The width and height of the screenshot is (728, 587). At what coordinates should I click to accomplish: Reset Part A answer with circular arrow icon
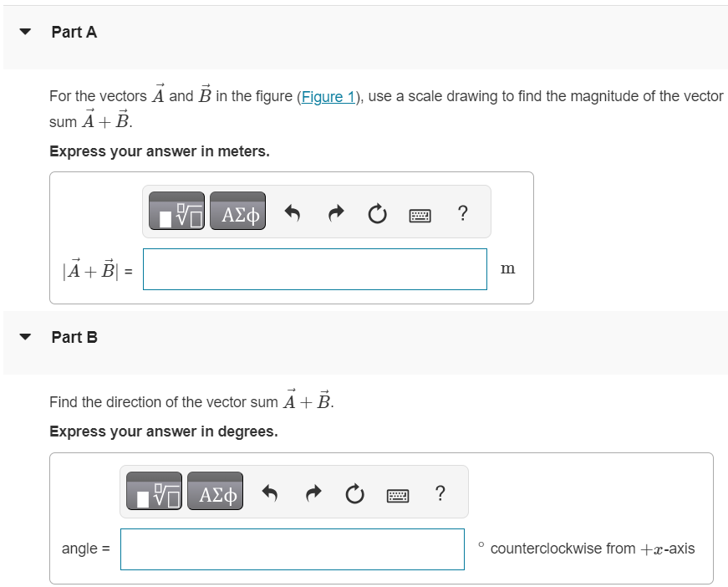point(377,213)
